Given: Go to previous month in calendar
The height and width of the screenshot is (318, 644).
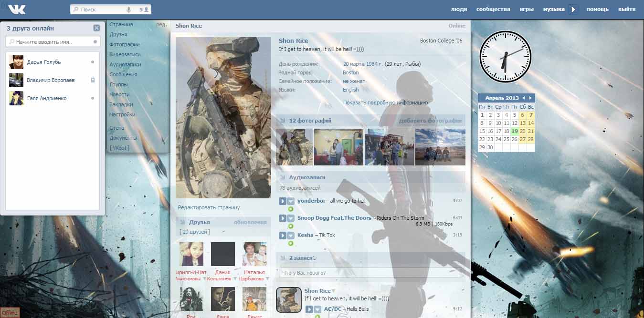Looking at the screenshot, I should [524, 98].
